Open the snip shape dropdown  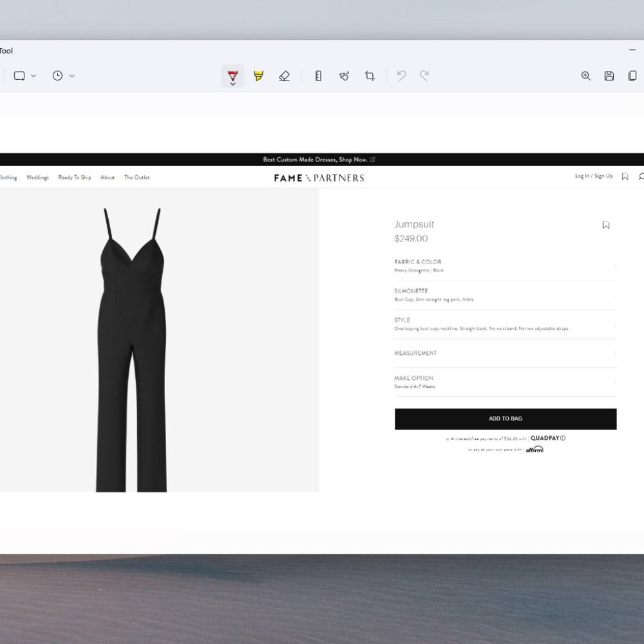point(33,75)
